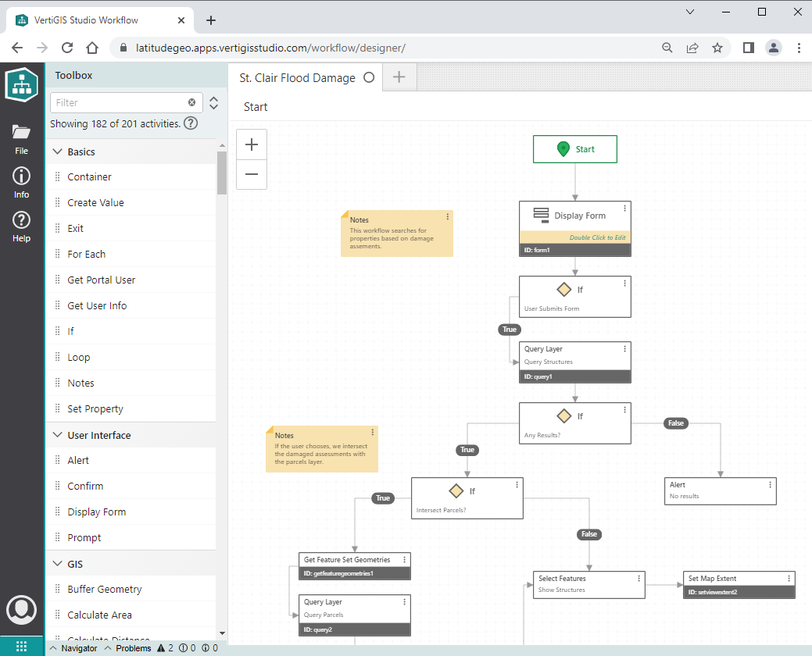The height and width of the screenshot is (656, 812).
Task: Clear the toolbox filter with the X icon
Action: click(191, 102)
